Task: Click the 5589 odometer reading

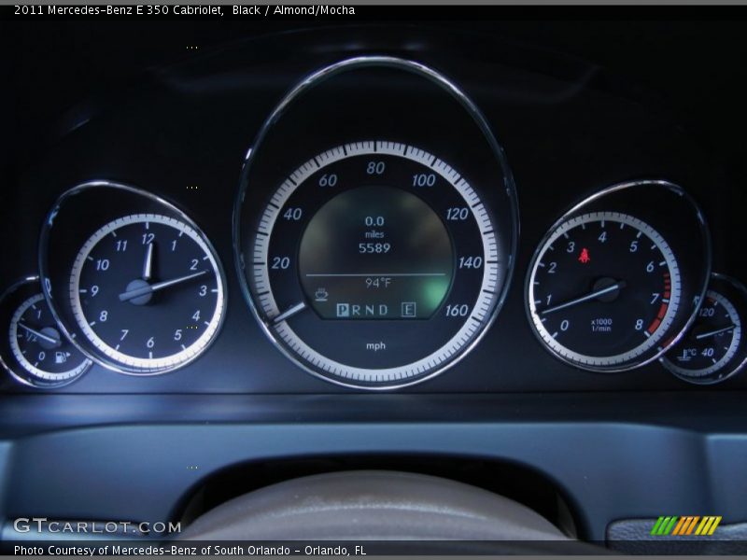Action: point(374,248)
